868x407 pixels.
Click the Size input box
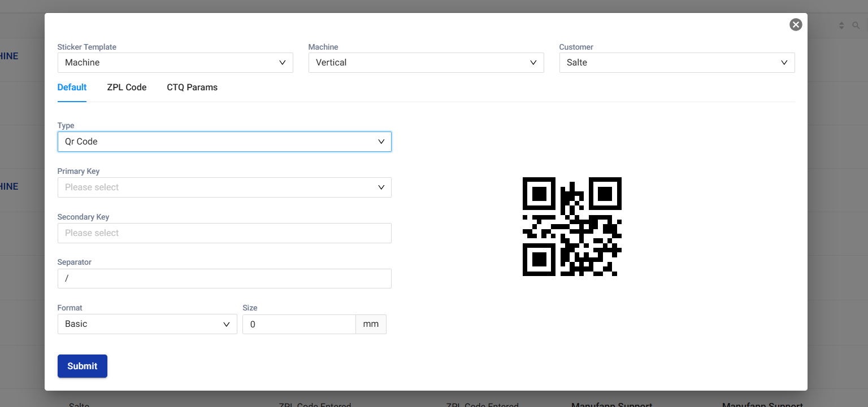click(299, 324)
